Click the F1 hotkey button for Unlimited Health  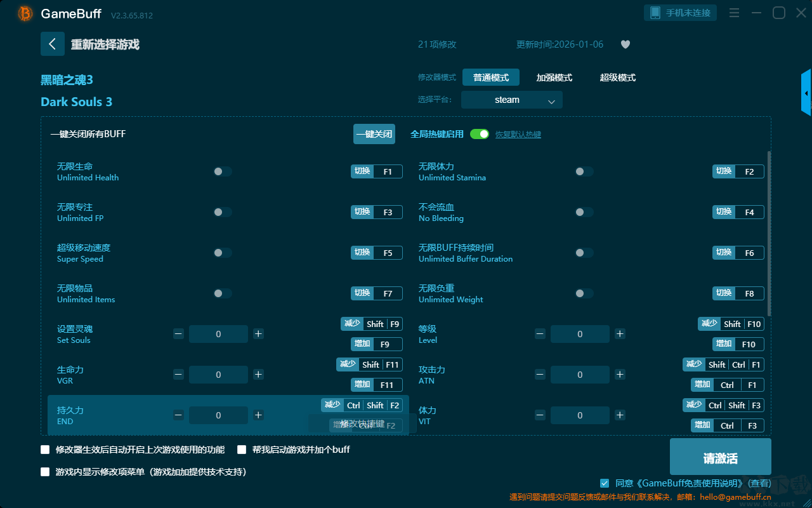click(x=377, y=171)
